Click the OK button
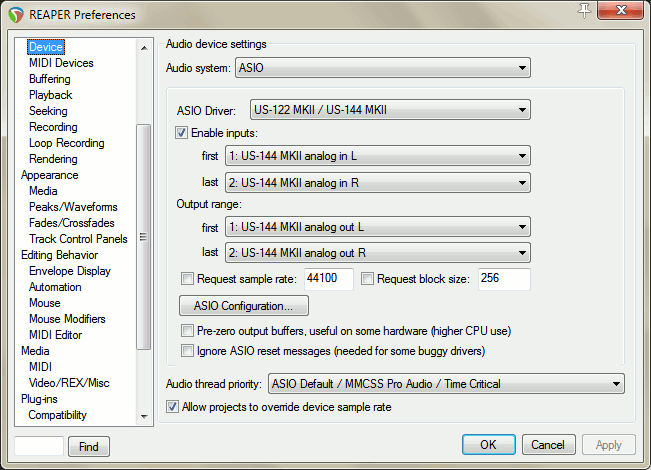 tap(489, 445)
